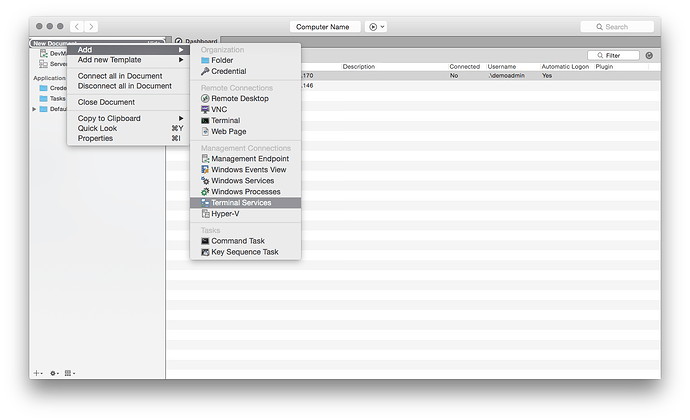This screenshot has height=420, width=690.
Task: Click Terminal Services menu entry
Action: coord(240,203)
